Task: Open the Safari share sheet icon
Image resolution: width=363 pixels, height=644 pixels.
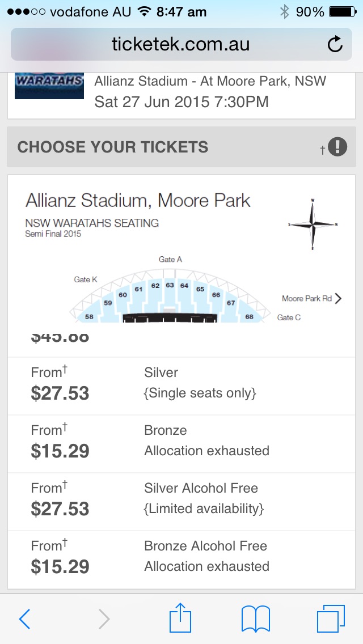Action: click(180, 617)
